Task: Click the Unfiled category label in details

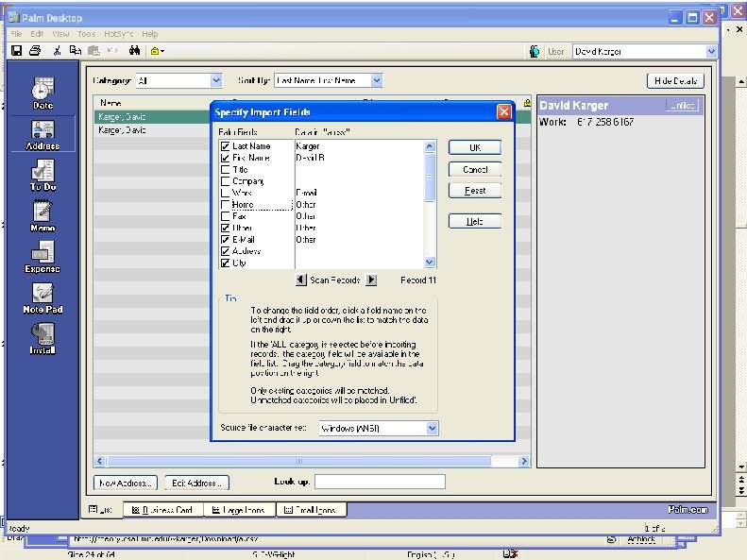Action: tap(682, 105)
